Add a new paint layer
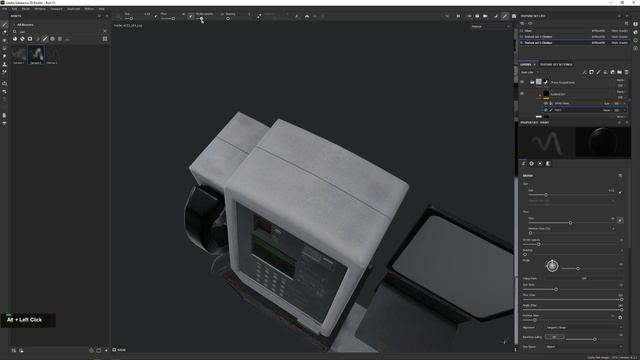Screen dimensions: 640x360 coord(598,72)
